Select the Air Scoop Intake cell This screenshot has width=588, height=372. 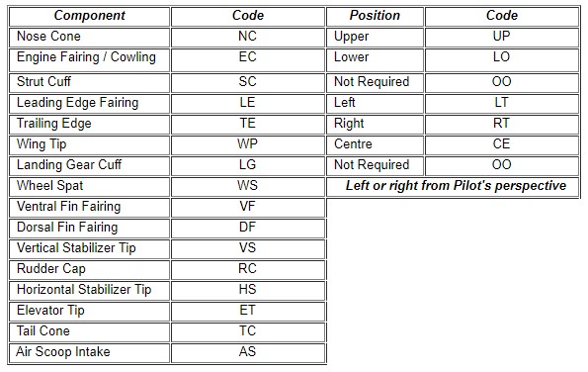(x=89, y=353)
